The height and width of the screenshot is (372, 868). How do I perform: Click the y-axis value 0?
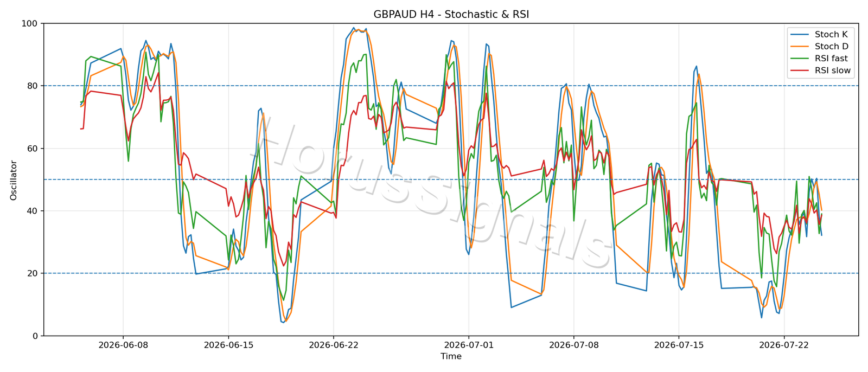coord(35,336)
